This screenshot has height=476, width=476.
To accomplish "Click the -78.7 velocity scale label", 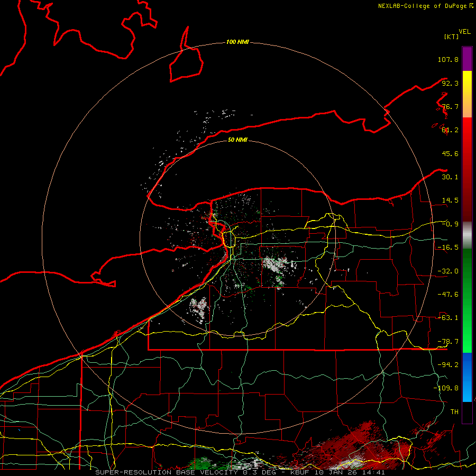I will point(448,342).
